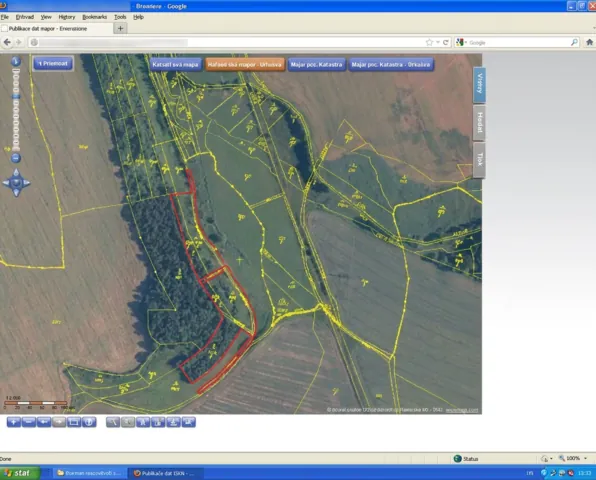Click the copyright link at map bottom right
Viewport: 596px width, 480px height.
[461, 410]
